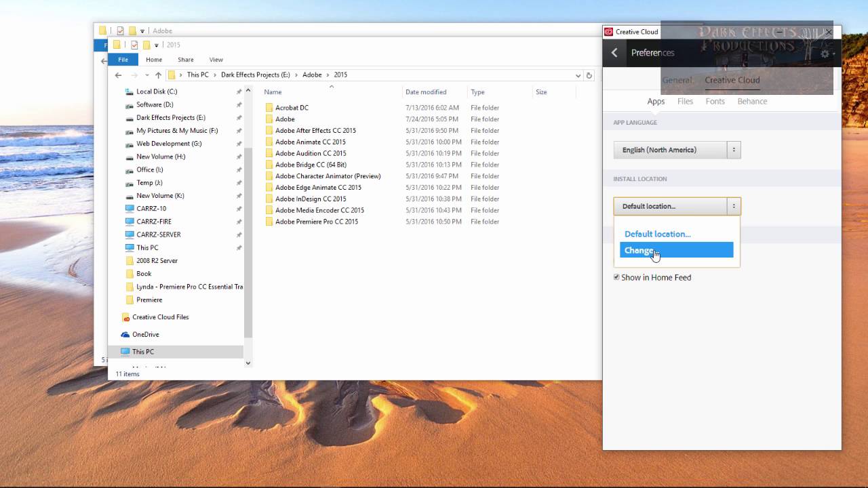
Task: Open the Creative Cloud gear settings menu
Action: point(825,54)
